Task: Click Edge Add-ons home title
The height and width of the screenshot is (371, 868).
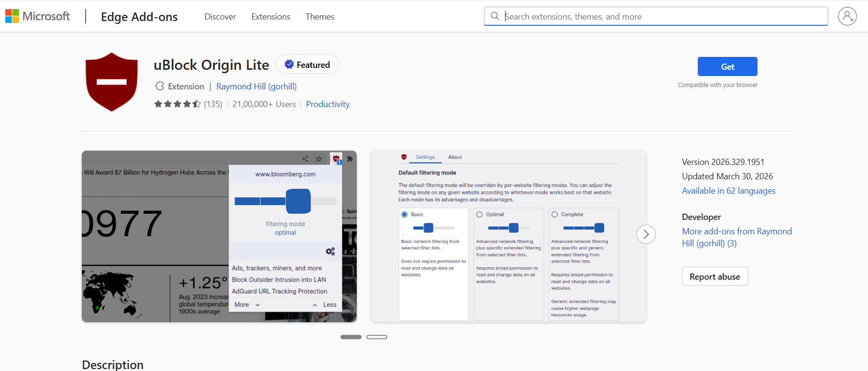Action: coord(139,17)
